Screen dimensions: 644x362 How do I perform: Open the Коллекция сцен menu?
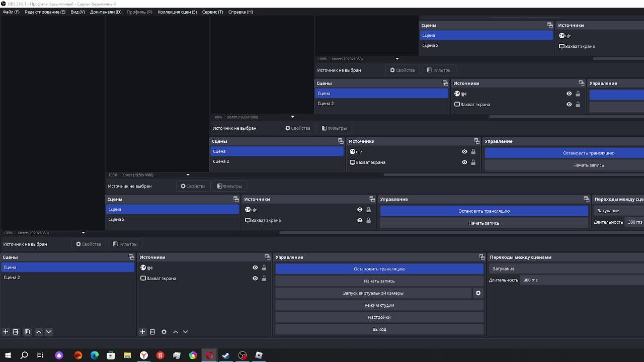(177, 12)
